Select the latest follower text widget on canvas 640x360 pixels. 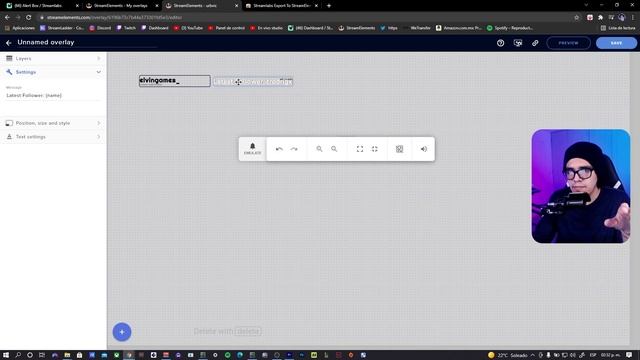click(253, 82)
